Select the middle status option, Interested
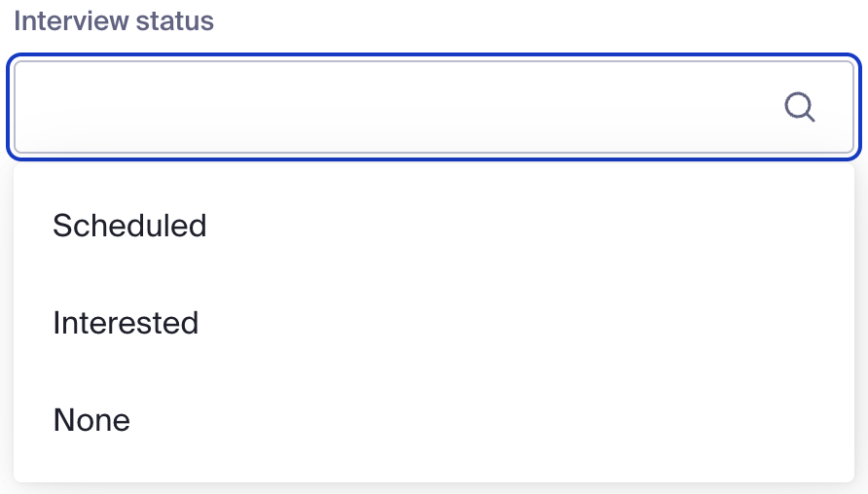Viewport: 868px width, 494px height. point(126,323)
